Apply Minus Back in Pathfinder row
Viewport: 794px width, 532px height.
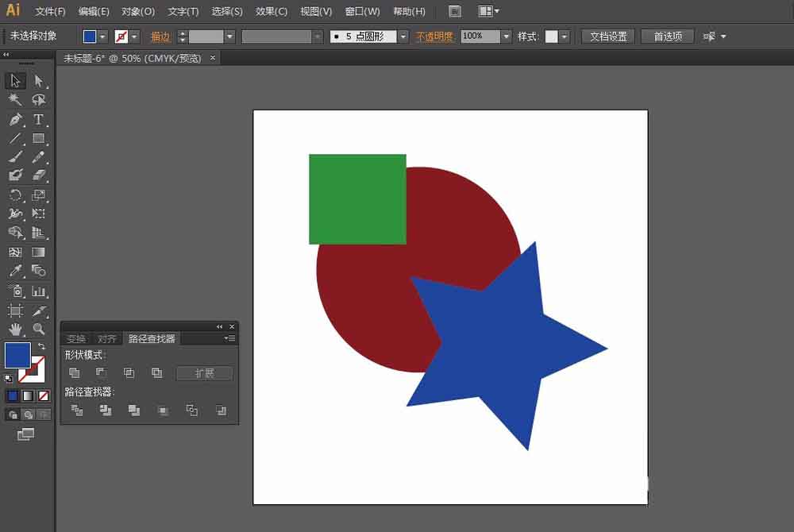(221, 410)
